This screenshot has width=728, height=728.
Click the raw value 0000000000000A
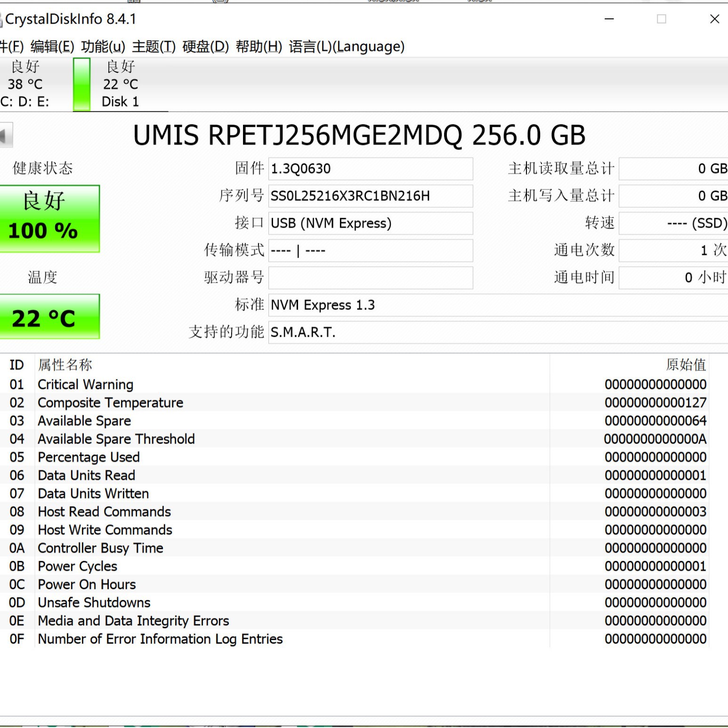[x=655, y=439]
